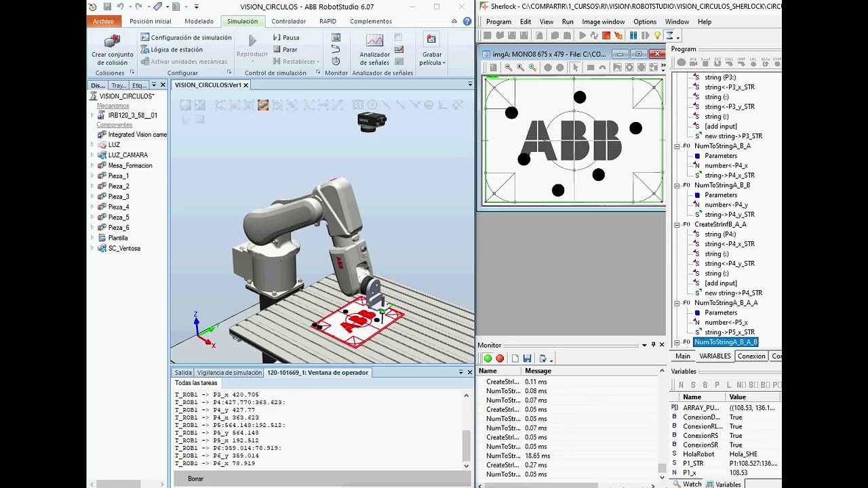Click the blue save icon in Monitor panel
868x488 pixels.
pos(527,359)
